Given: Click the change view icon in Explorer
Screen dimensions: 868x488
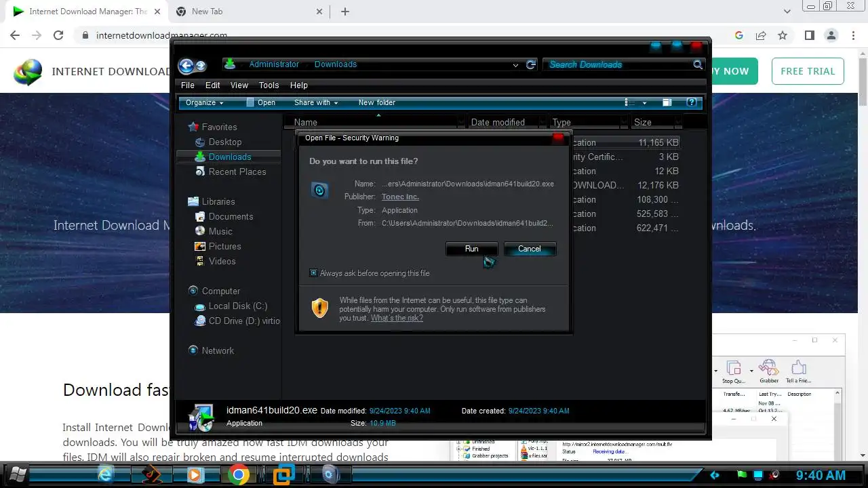Looking at the screenshot, I should 630,103.
